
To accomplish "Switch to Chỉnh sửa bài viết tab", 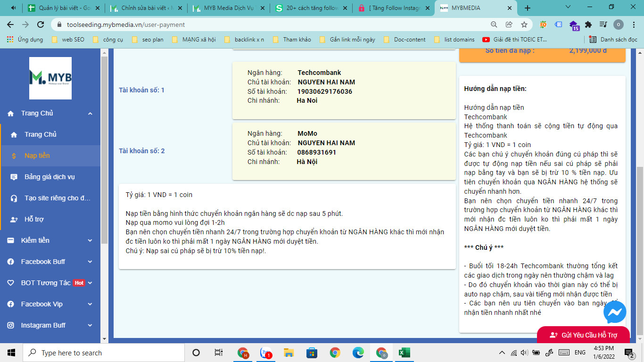I will (146, 8).
